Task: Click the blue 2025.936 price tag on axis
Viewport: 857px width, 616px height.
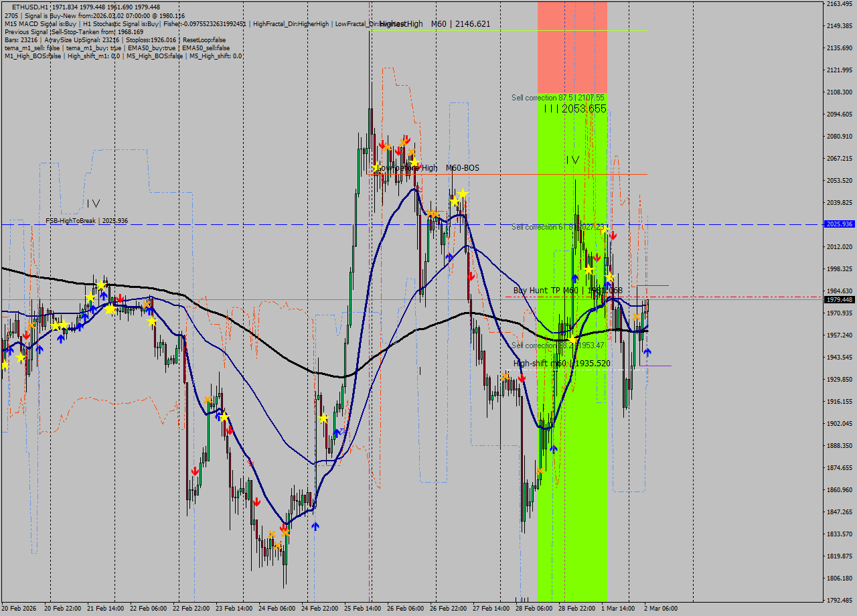Action: [840, 224]
